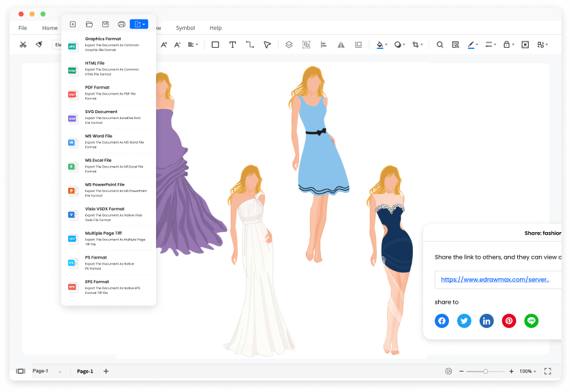This screenshot has width=571, height=392.
Task: Open the shape effects dropdown
Action: tap(399, 45)
